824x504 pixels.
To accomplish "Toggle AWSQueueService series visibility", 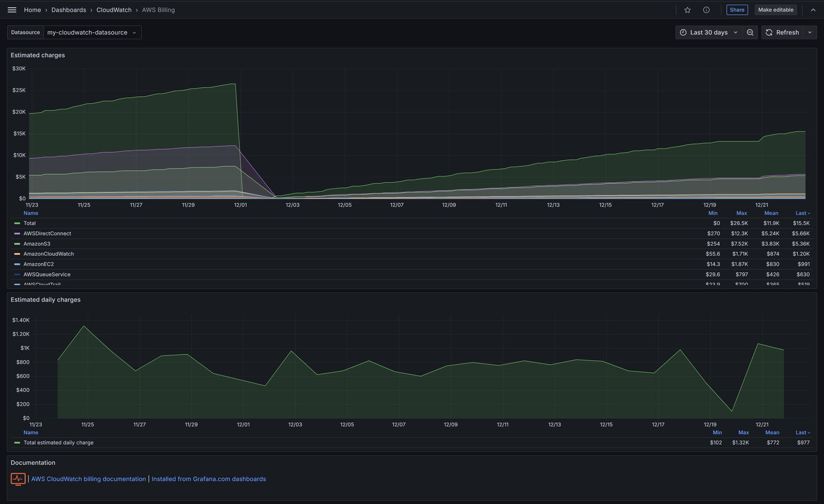I will pyautogui.click(x=47, y=275).
